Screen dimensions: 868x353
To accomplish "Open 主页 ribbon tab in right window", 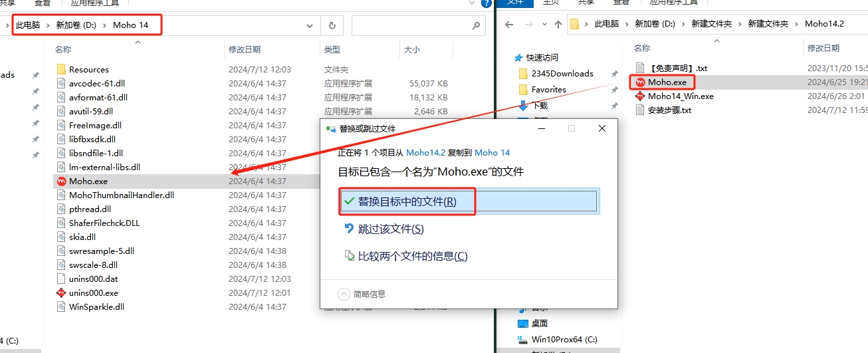I will tap(551, 3).
